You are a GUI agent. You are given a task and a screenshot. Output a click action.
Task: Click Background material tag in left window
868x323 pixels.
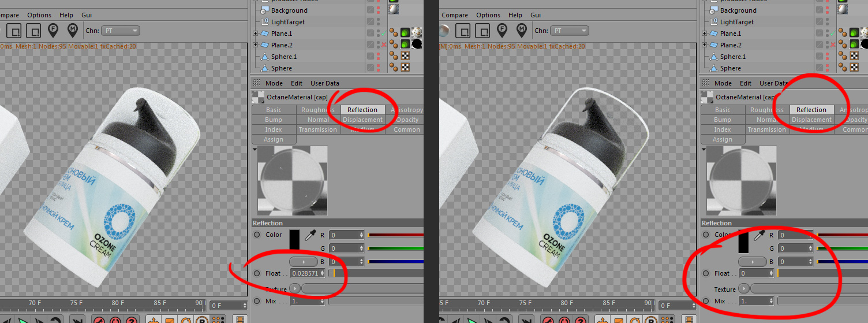394,10
